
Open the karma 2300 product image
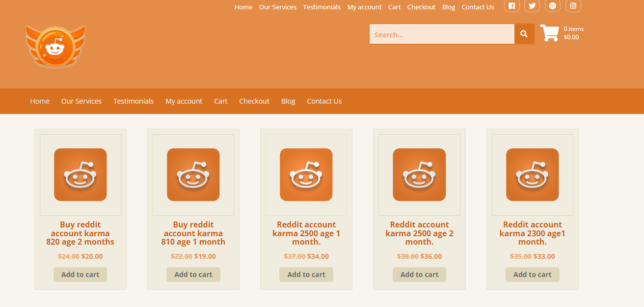(x=533, y=175)
